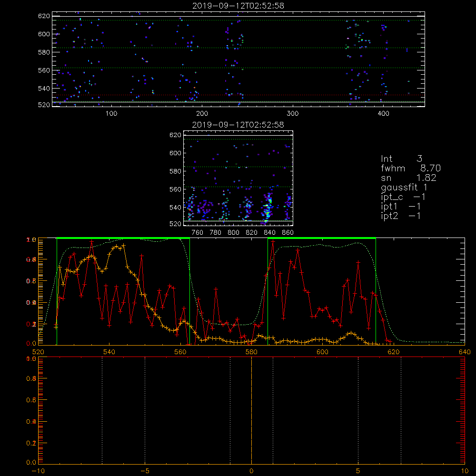The width and height of the screenshot is (476, 476).
Task: Click x-axis label 640 of the profile plot
Action: 465,352
